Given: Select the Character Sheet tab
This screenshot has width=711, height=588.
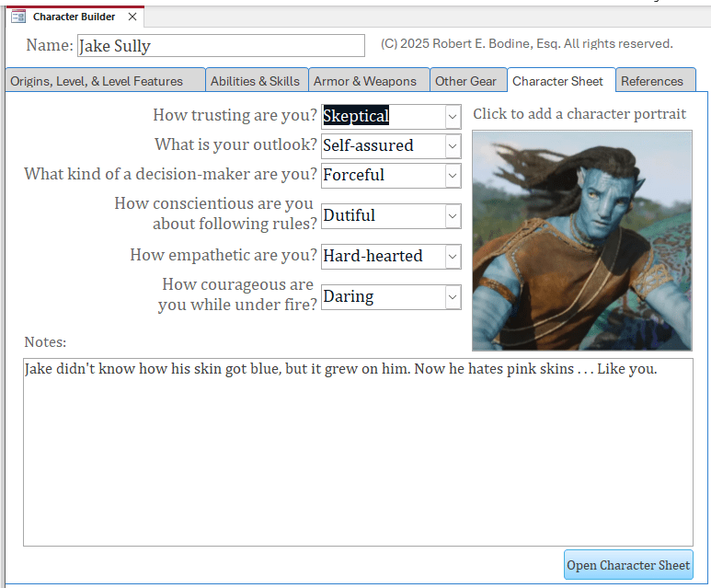Looking at the screenshot, I should tap(558, 81).
